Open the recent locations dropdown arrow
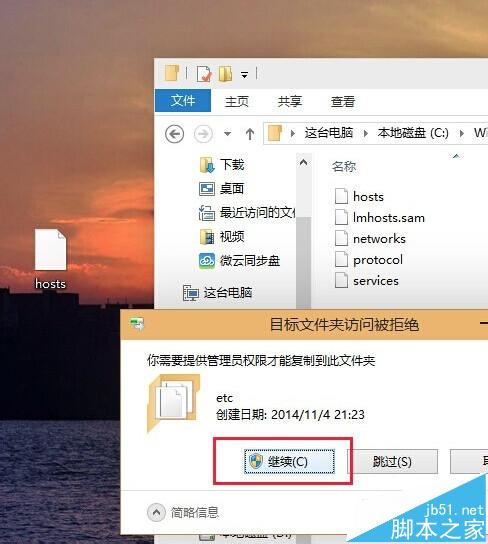The width and height of the screenshot is (488, 544). [x=228, y=134]
